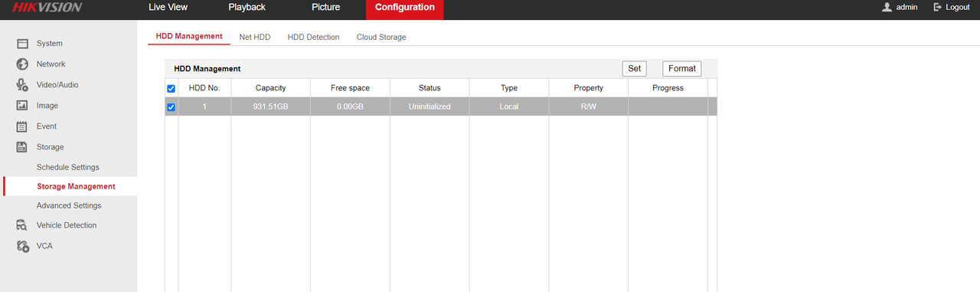Open Video/Audio settings in sidebar
The height and width of the screenshot is (292, 980).
tap(57, 85)
